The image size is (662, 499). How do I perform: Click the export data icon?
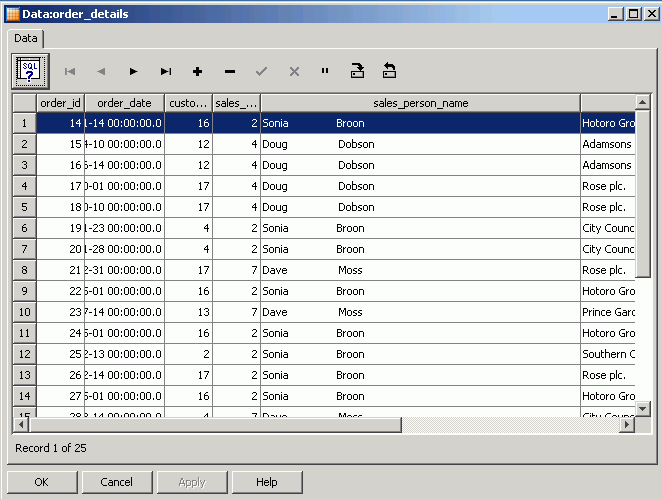click(357, 71)
